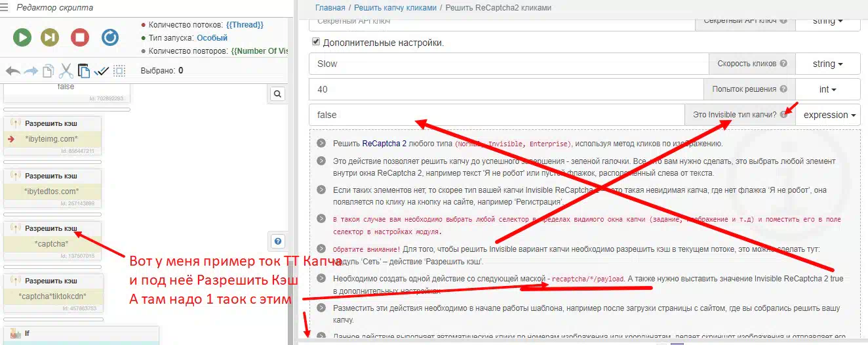
Task: Click the If action icon
Action: coord(15,333)
